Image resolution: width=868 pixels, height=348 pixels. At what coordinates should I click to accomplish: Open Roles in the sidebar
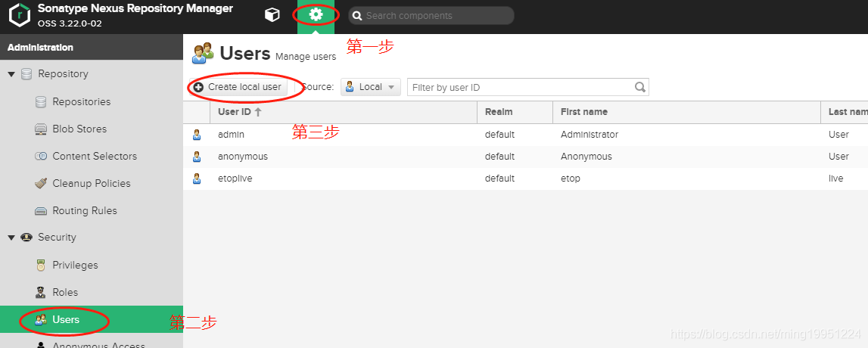[x=65, y=292]
